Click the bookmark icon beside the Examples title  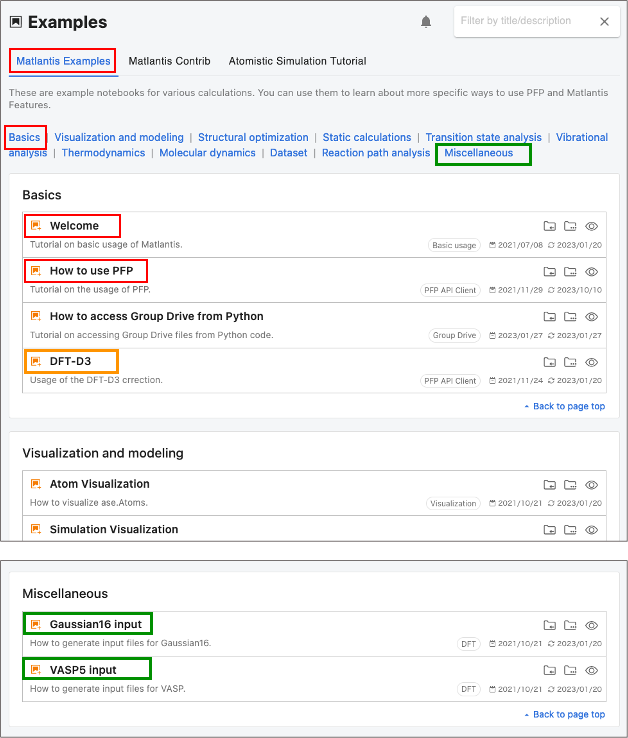click(15, 22)
